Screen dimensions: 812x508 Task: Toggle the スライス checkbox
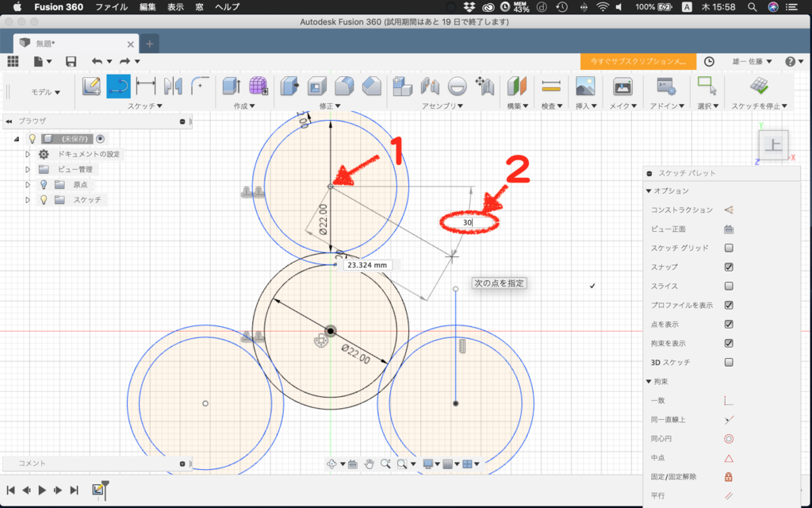(729, 286)
